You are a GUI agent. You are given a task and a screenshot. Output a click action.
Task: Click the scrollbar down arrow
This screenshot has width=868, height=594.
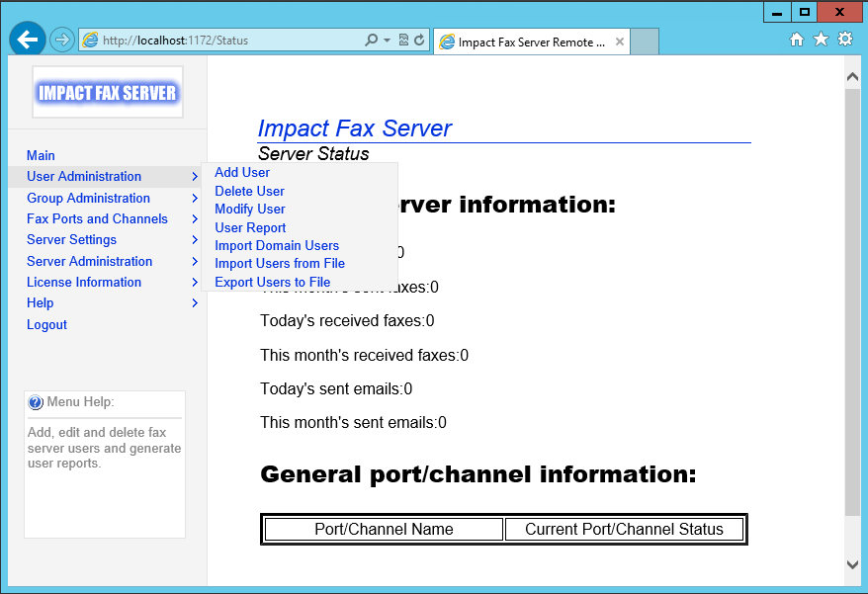pos(852,564)
